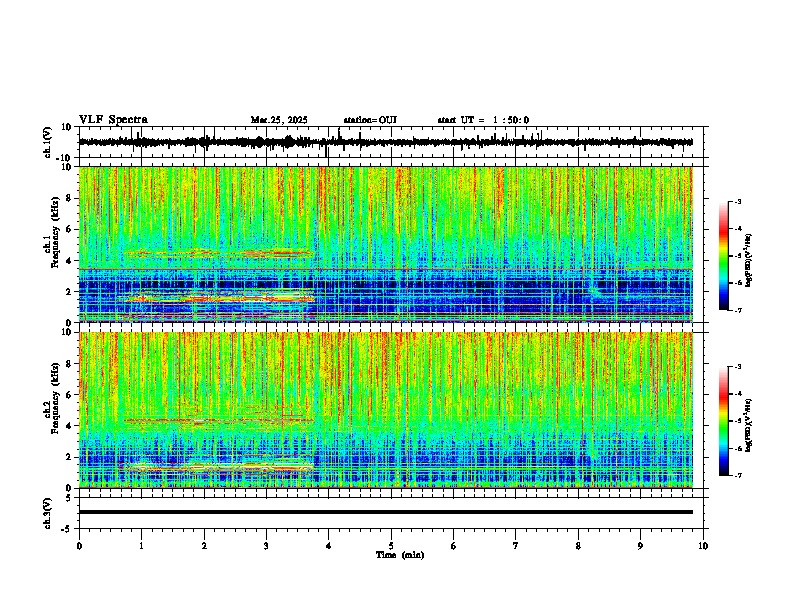Click the time axis tick label "3"
The image size is (792, 612).
tap(266, 546)
